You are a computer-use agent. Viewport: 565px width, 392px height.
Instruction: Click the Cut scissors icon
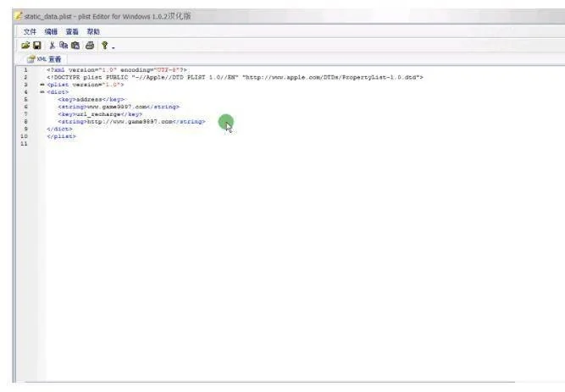coord(52,45)
